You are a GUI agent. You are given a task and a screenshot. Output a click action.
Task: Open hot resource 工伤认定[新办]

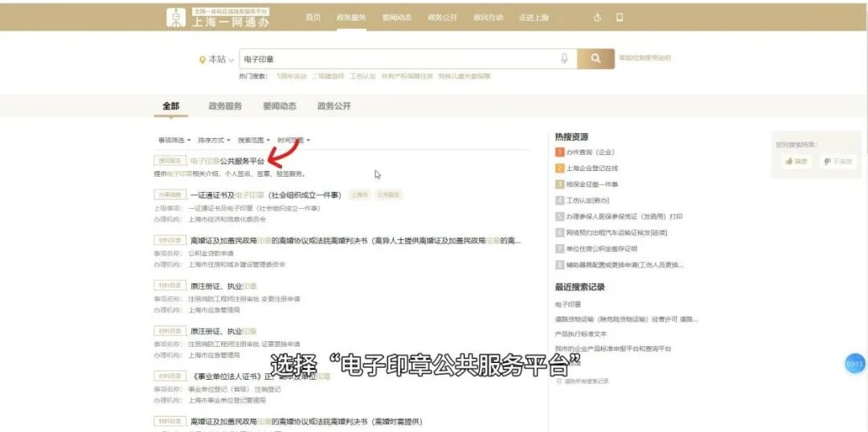[588, 200]
